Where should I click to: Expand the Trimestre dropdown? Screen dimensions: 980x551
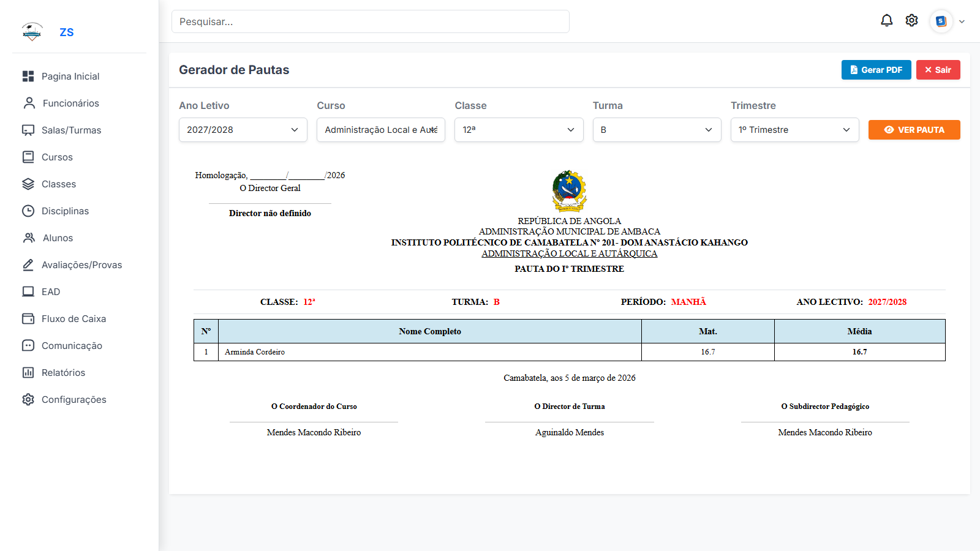pos(794,130)
